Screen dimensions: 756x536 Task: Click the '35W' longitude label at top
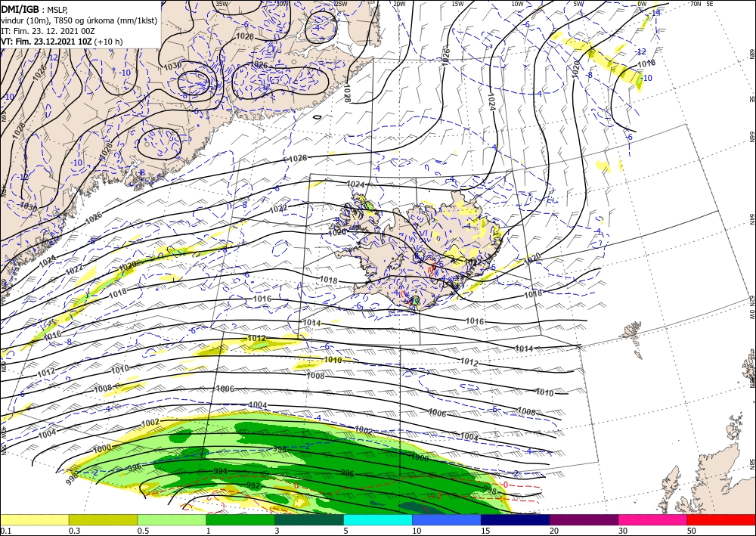pyautogui.click(x=222, y=4)
